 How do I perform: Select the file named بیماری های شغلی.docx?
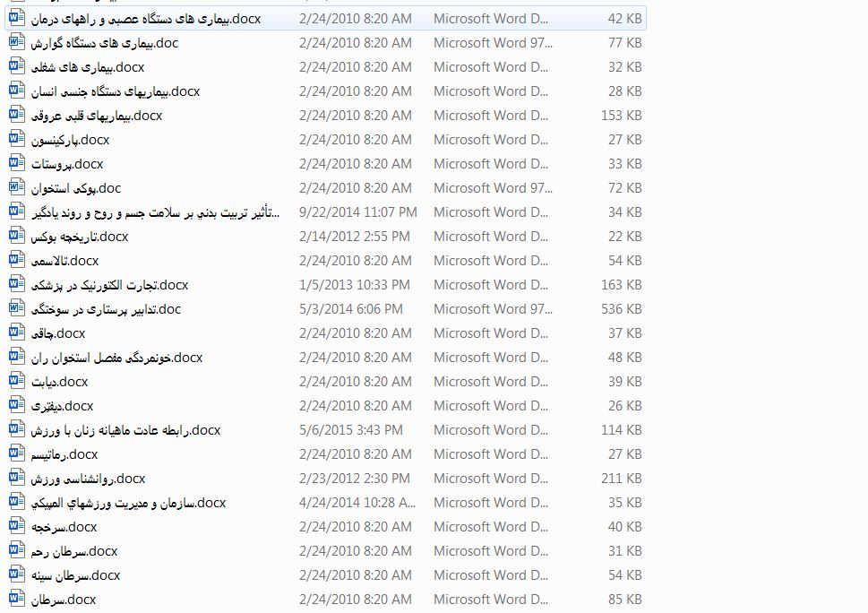click(88, 67)
